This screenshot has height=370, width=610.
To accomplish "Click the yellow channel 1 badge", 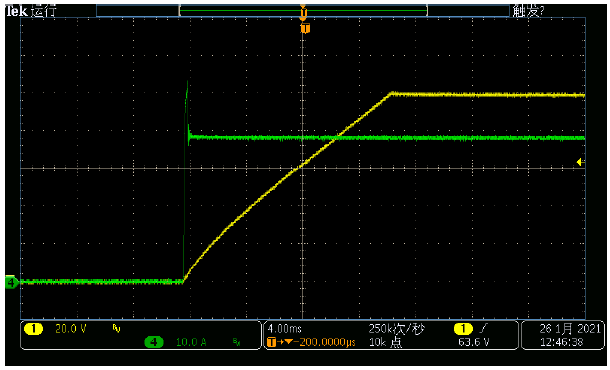I will click(x=33, y=329).
